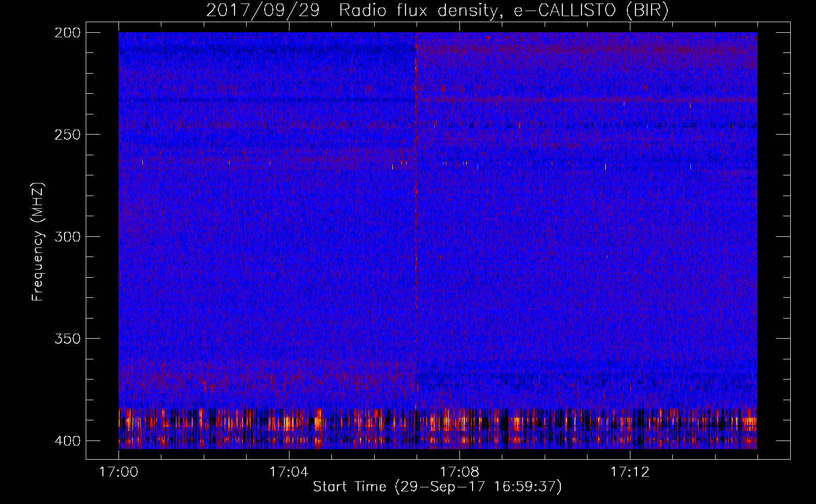Click the "Start Time (29-Sep-17 16:59:37)" axis label
816x504 pixels.
pyautogui.click(x=437, y=487)
